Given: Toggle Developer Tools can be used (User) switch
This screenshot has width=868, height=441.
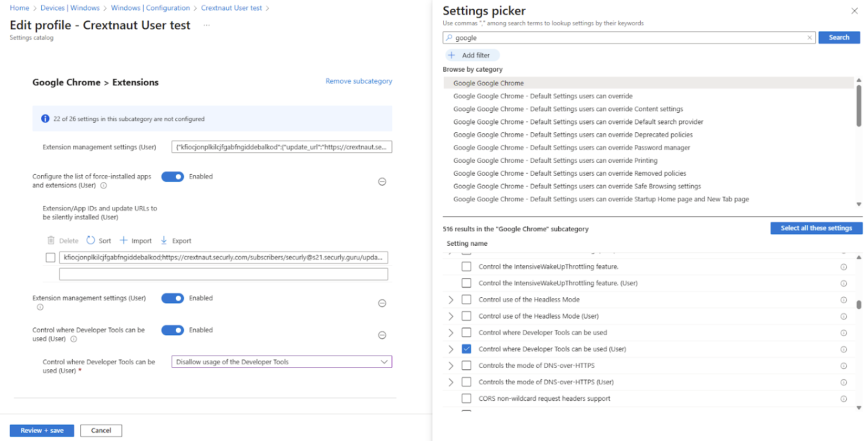Looking at the screenshot, I should click(173, 330).
